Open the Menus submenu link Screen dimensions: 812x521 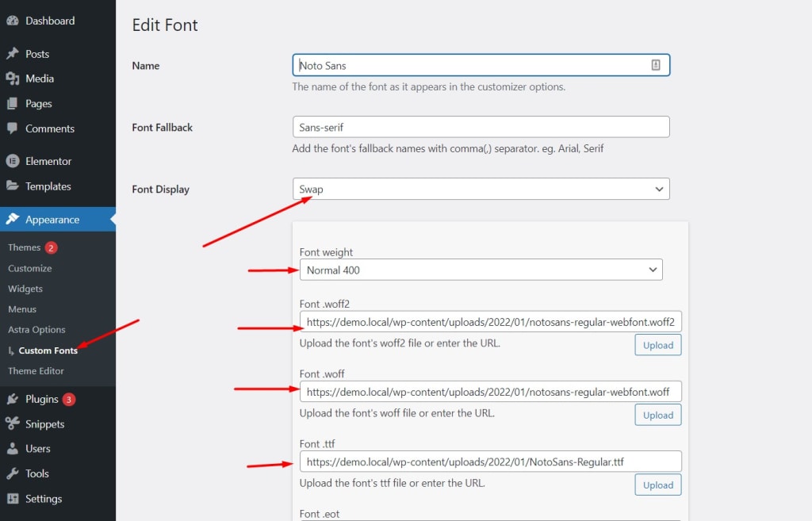pyautogui.click(x=22, y=309)
